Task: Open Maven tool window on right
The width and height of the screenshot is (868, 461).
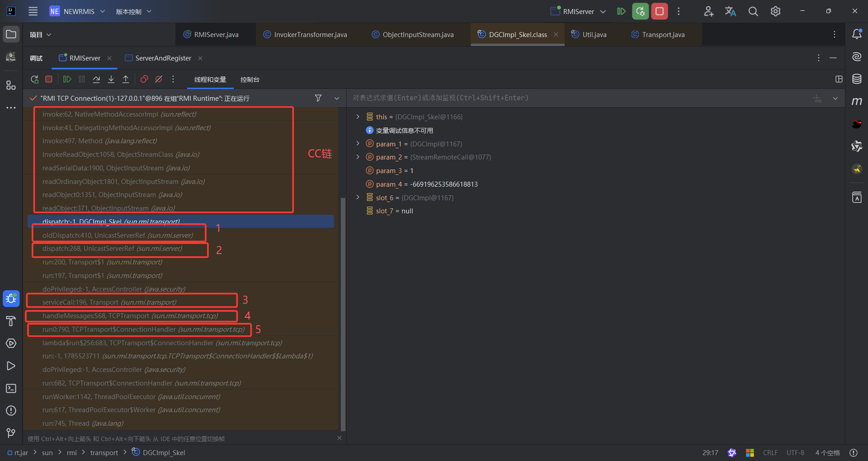Action: pos(857,101)
